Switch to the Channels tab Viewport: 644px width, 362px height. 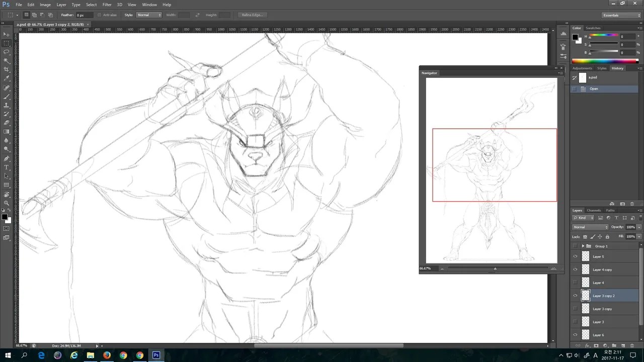point(594,210)
